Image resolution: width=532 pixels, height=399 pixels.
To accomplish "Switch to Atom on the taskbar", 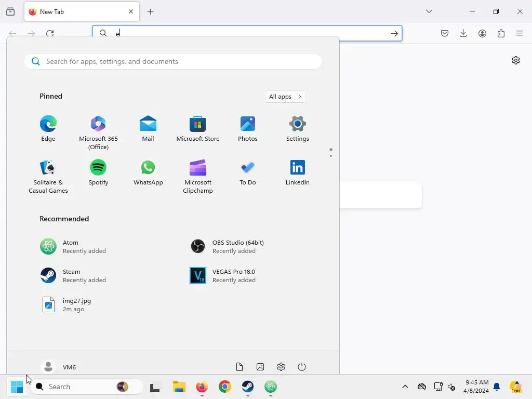I will point(270,387).
